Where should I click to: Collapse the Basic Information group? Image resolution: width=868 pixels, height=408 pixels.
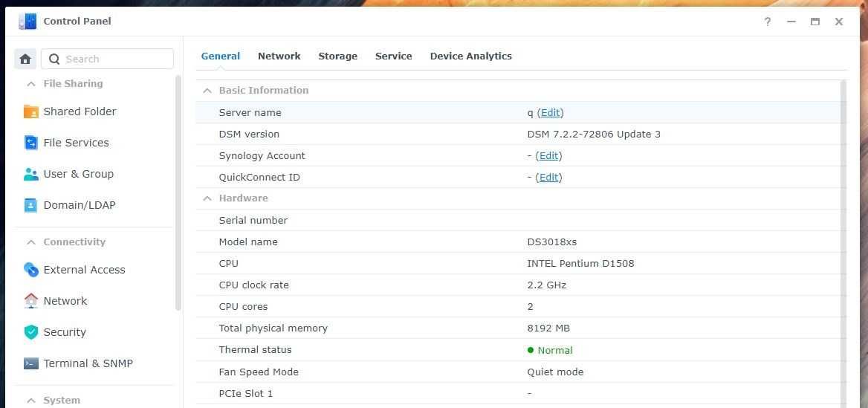click(207, 90)
